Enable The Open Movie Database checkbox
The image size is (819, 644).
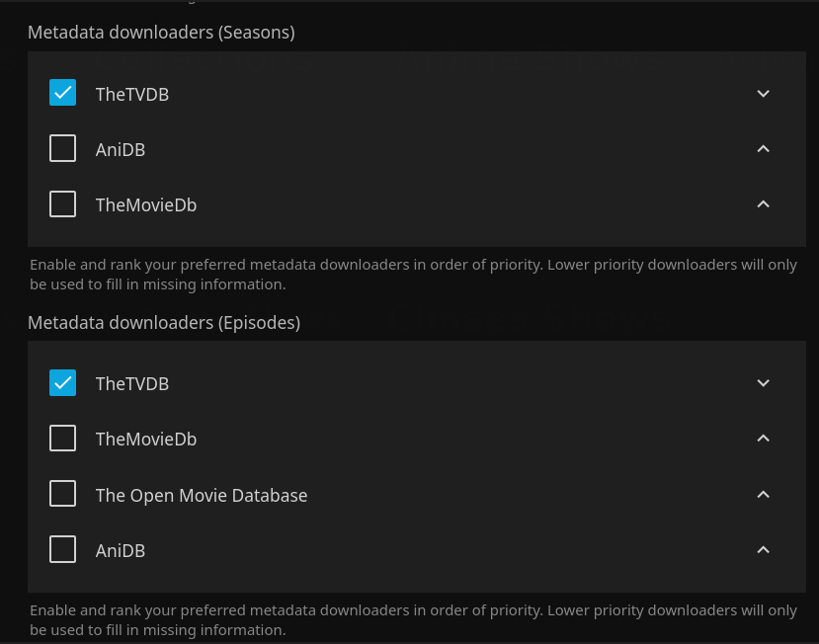point(63,494)
